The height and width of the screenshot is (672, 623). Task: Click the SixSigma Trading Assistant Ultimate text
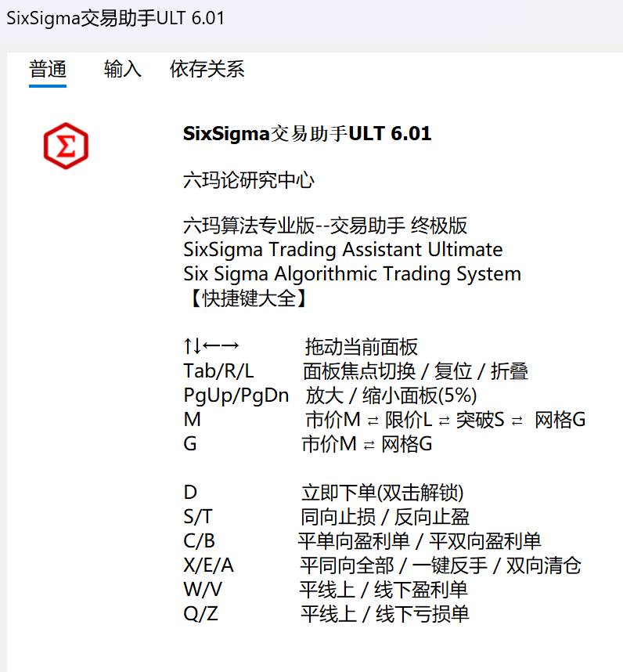tap(343, 250)
